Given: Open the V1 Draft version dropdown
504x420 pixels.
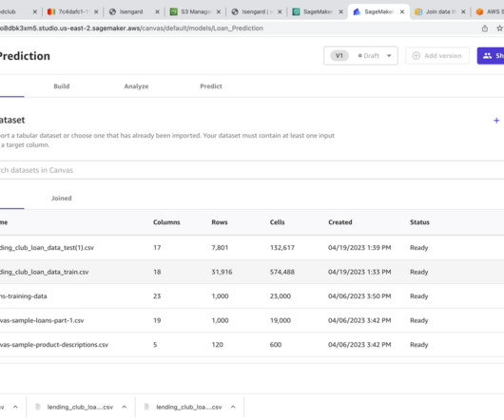Looking at the screenshot, I should [360, 56].
